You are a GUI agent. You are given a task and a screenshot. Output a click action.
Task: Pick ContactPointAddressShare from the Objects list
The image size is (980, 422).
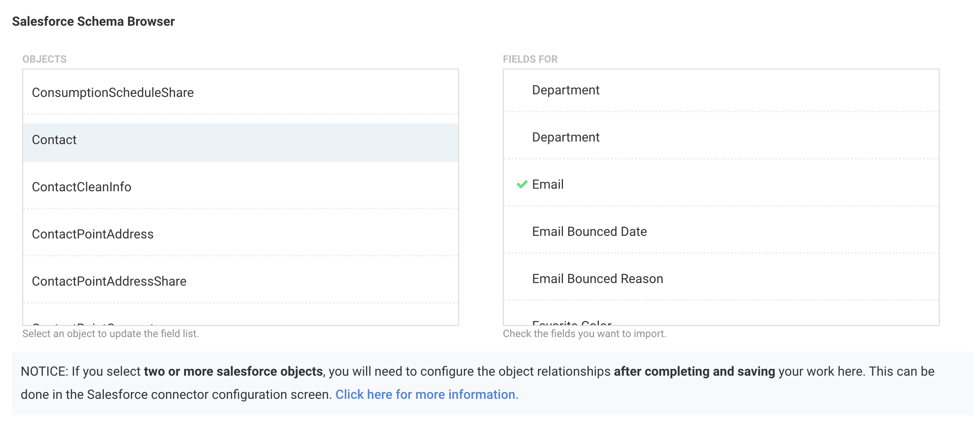coord(109,281)
